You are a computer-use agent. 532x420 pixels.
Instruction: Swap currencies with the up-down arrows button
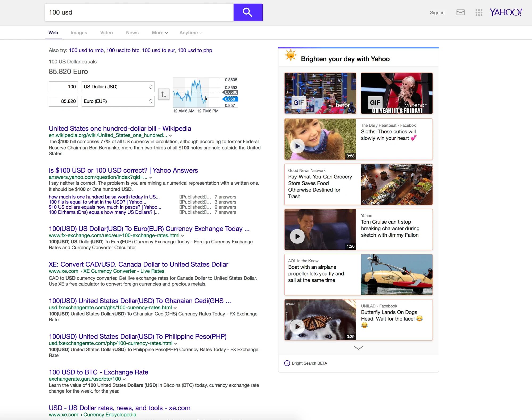click(164, 94)
